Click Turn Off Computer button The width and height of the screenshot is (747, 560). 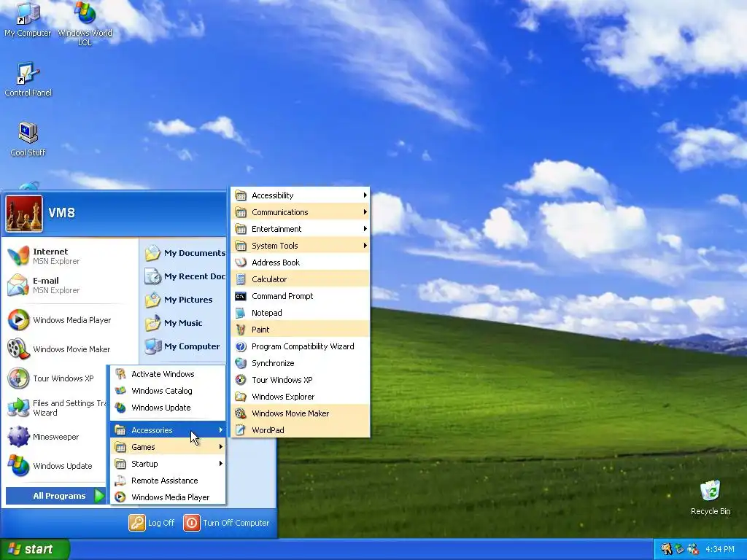pyautogui.click(x=227, y=523)
